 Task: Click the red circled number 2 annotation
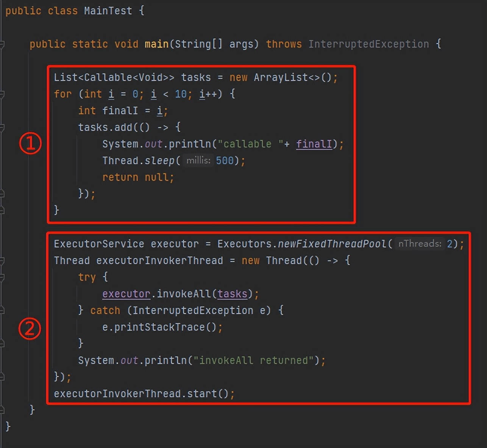30,328
